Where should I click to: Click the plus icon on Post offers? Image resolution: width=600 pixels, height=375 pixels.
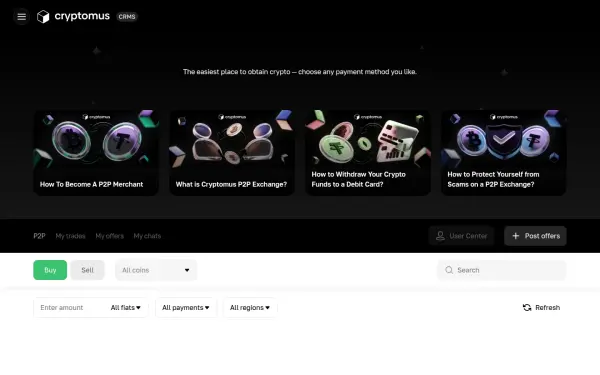coord(516,236)
